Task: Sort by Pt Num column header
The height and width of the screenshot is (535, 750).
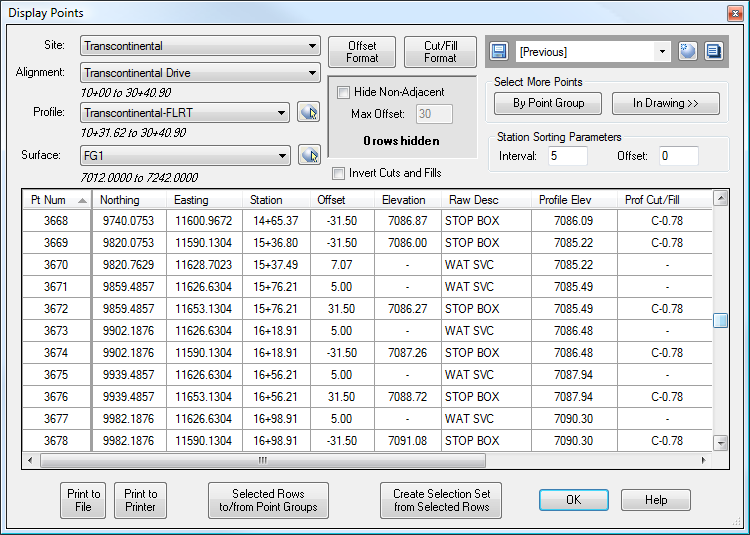Action: click(x=57, y=200)
